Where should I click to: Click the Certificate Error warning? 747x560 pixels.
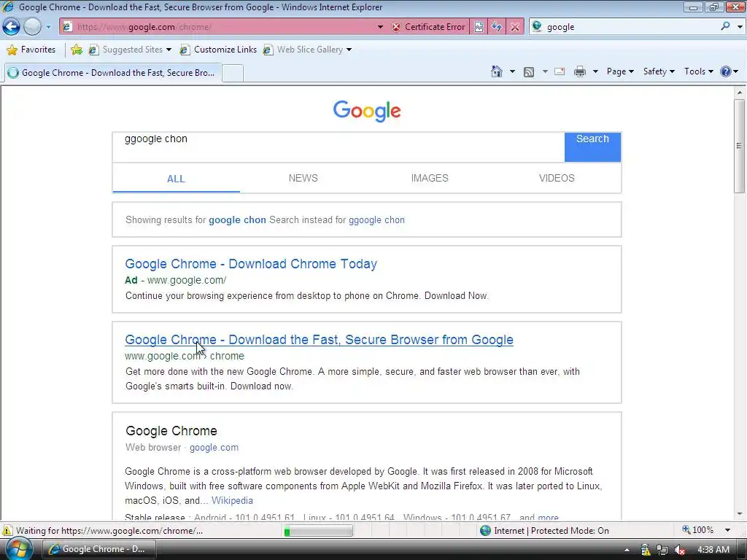pyautogui.click(x=427, y=27)
